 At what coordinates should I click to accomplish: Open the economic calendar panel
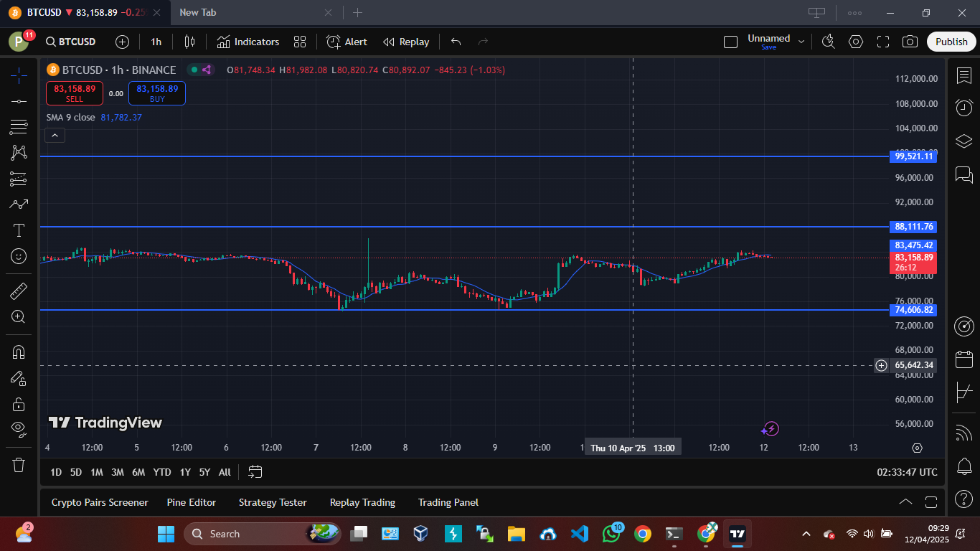pyautogui.click(x=964, y=359)
